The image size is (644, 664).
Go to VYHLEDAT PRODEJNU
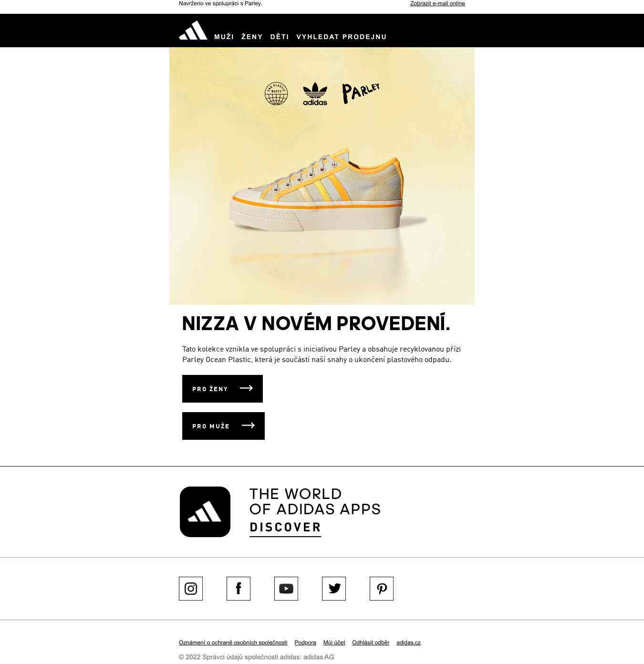[x=342, y=37]
